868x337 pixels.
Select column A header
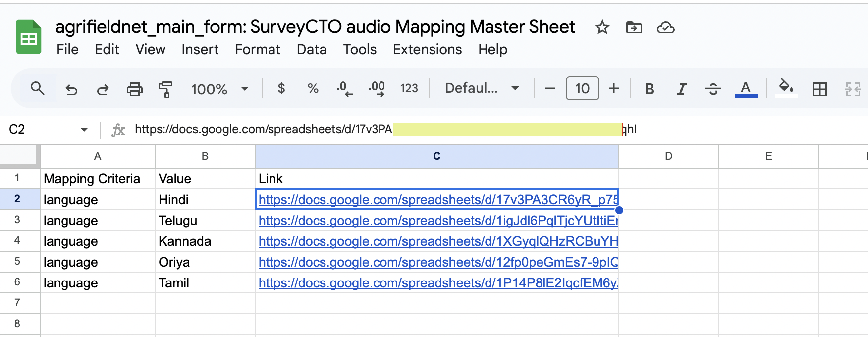[x=98, y=156]
